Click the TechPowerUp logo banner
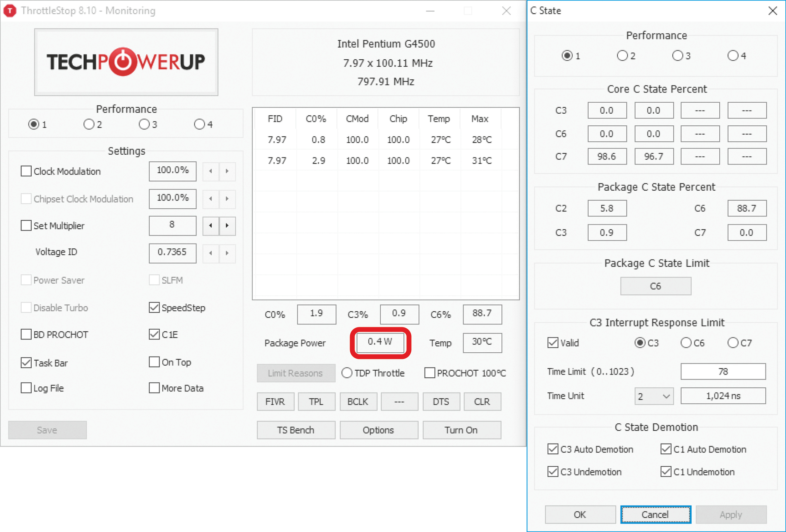The image size is (786, 532). pyautogui.click(x=126, y=62)
